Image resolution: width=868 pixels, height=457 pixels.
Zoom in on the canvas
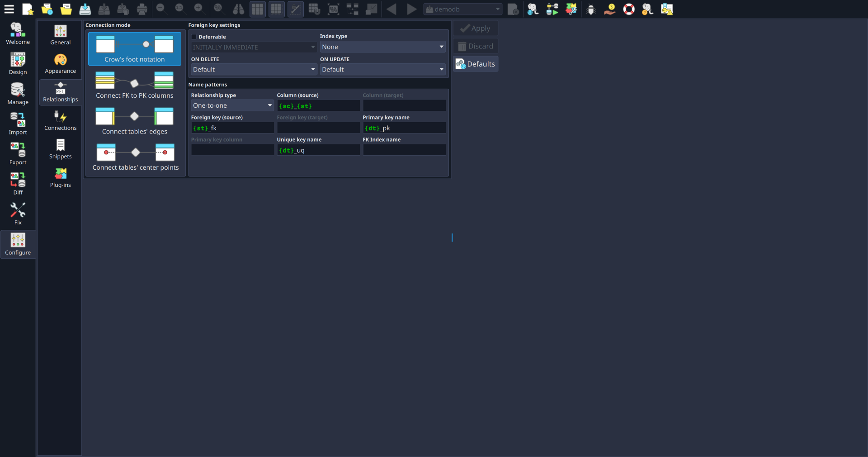pyautogui.click(x=199, y=9)
